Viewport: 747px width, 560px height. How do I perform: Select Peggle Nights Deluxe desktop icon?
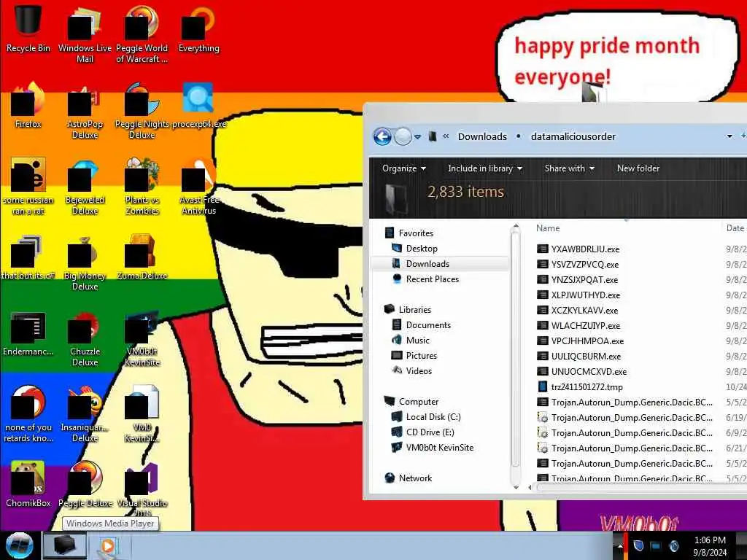(142, 111)
